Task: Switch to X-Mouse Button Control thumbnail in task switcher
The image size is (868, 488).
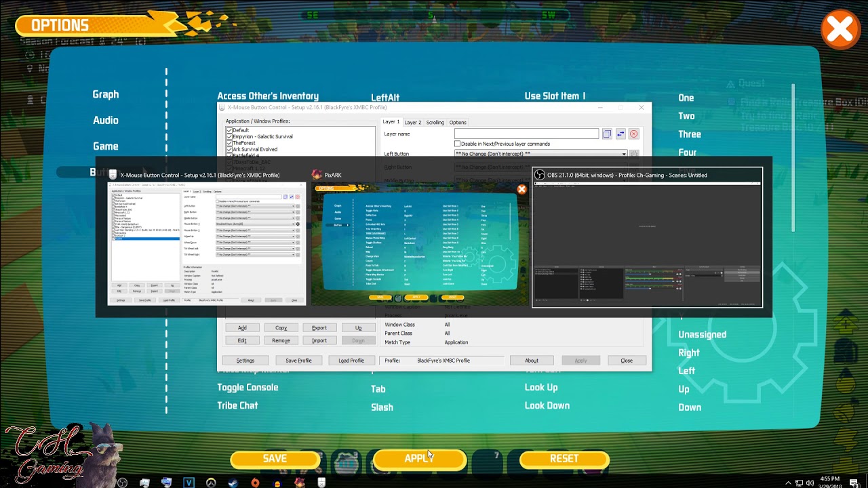Action: [x=206, y=244]
